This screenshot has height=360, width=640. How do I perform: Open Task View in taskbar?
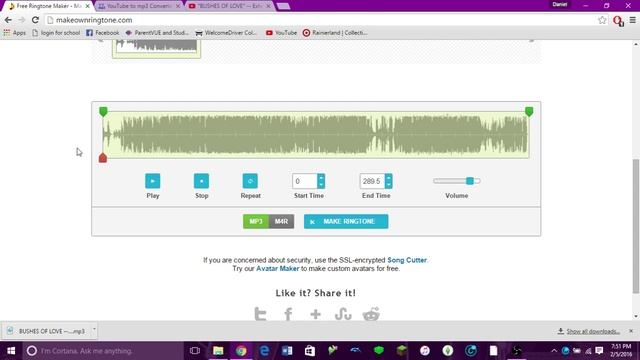(195, 351)
